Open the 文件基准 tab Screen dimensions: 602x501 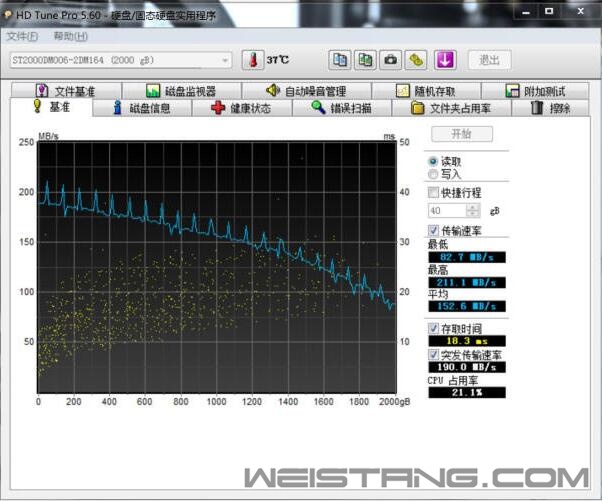66,91
